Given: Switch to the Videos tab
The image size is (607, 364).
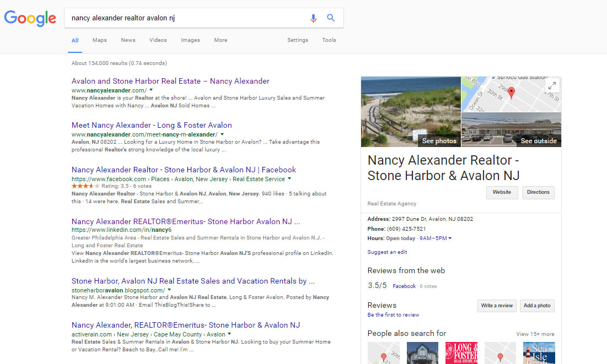Looking at the screenshot, I should coord(158,40).
